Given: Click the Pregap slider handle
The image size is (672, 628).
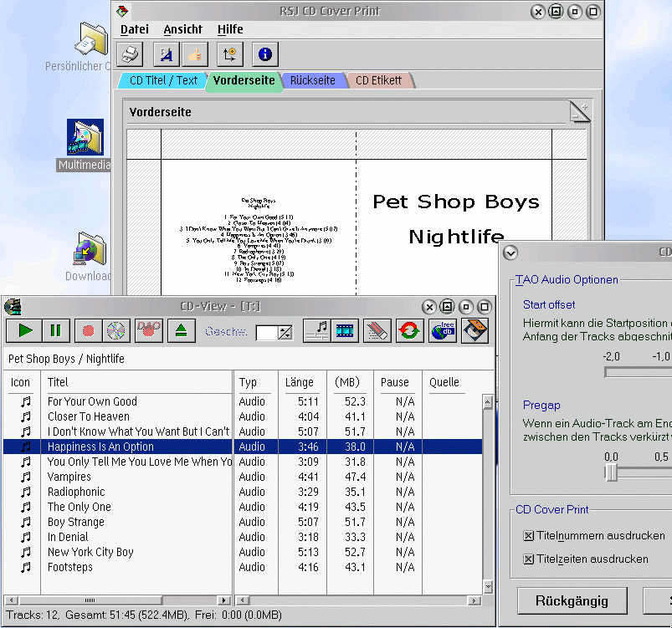Looking at the screenshot, I should (x=611, y=472).
